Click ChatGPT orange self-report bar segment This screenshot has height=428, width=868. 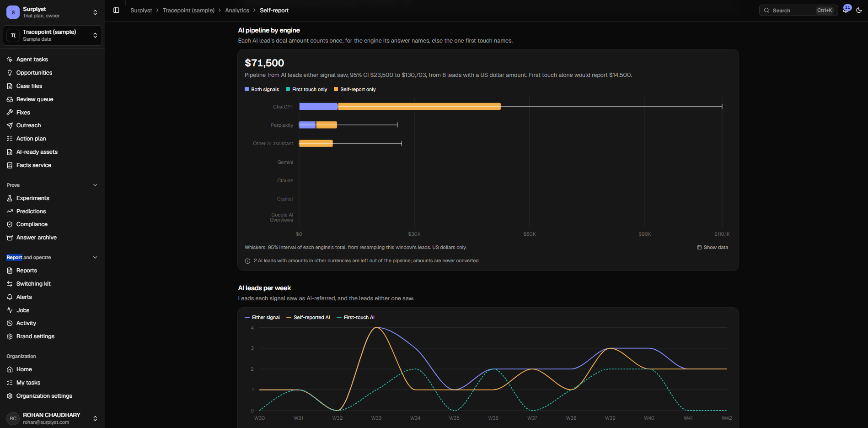click(419, 107)
